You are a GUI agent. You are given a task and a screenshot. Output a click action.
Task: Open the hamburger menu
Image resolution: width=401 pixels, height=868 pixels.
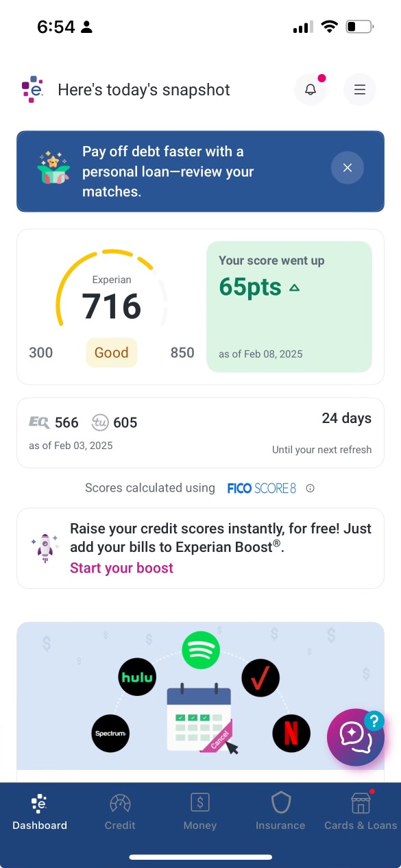[x=360, y=90]
